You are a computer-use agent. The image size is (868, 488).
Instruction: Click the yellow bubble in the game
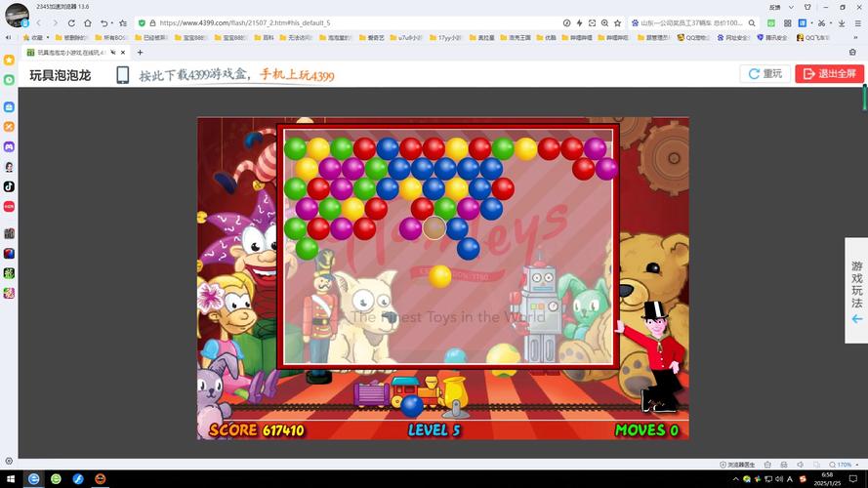pyautogui.click(x=440, y=276)
